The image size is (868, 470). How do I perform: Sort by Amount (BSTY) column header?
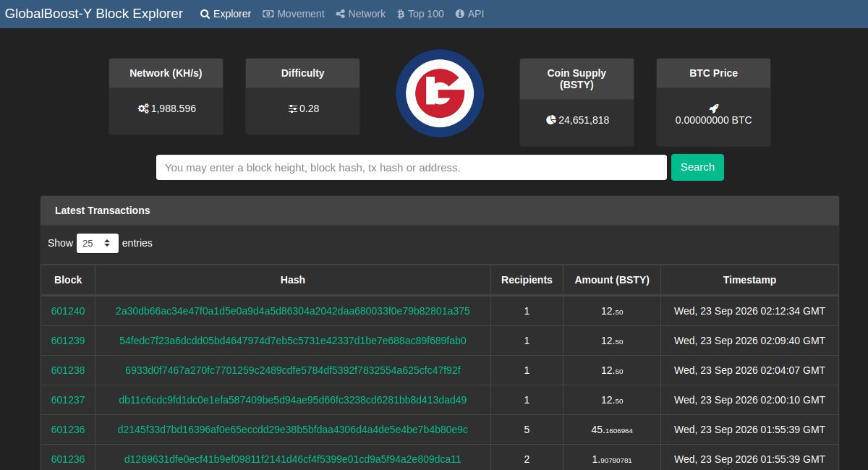[x=612, y=280]
